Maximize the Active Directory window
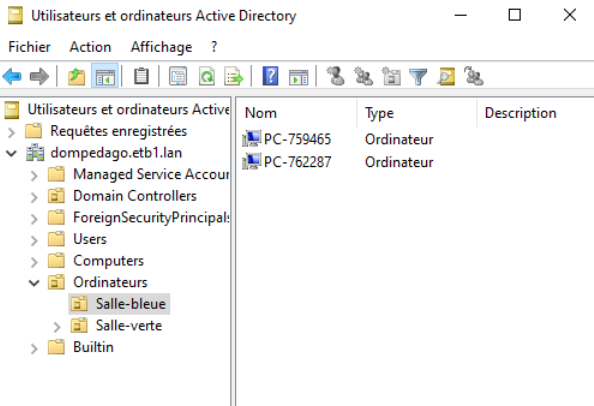This screenshot has height=406, width=594. point(514,15)
